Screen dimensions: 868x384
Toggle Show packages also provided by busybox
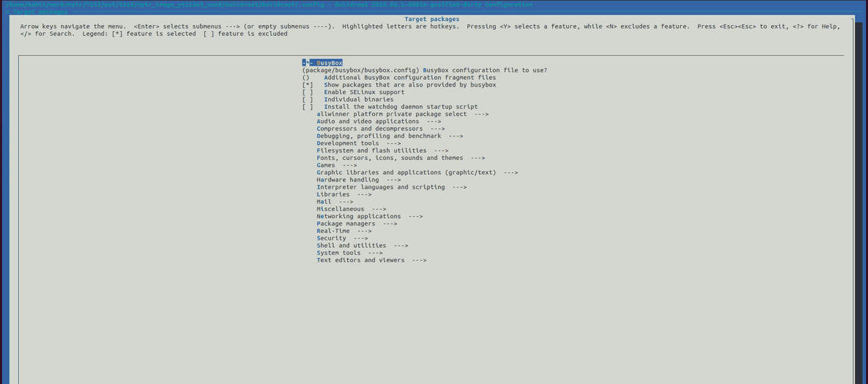399,85
